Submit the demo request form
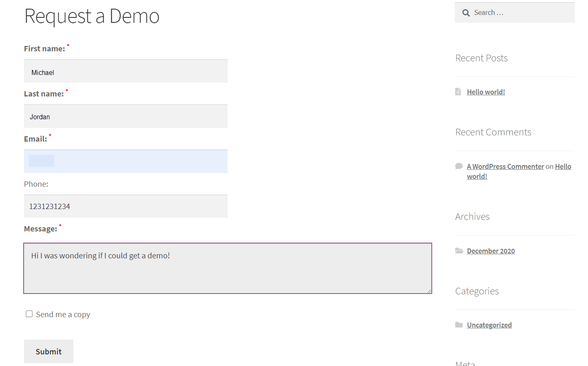The width and height of the screenshot is (588, 366). (x=48, y=351)
